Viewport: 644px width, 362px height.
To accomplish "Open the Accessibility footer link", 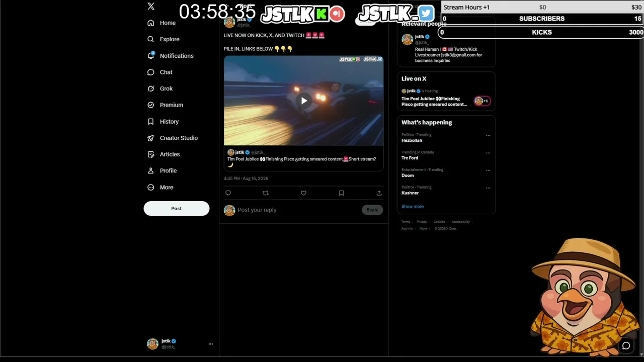I will (460, 222).
